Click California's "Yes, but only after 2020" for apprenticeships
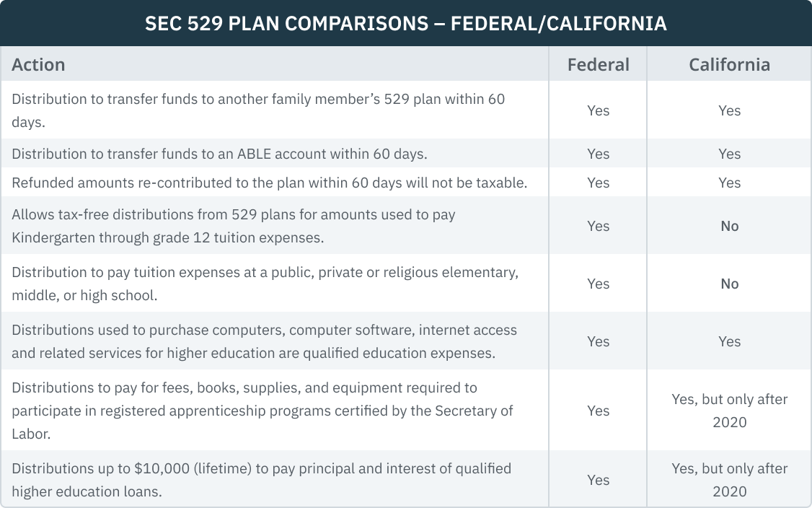812x508 pixels. pyautogui.click(x=729, y=410)
